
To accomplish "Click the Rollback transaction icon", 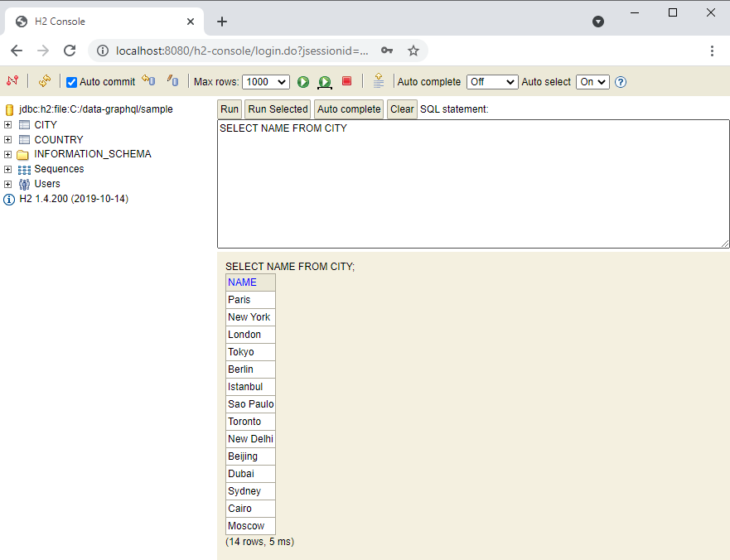I will 172,81.
